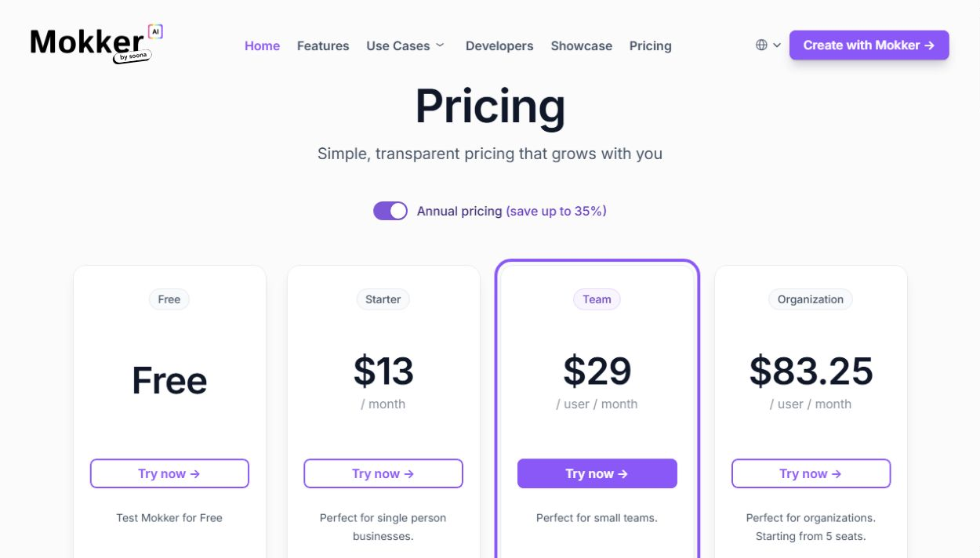980x558 pixels.
Task: Go to the Home nav link
Action: [262, 45]
